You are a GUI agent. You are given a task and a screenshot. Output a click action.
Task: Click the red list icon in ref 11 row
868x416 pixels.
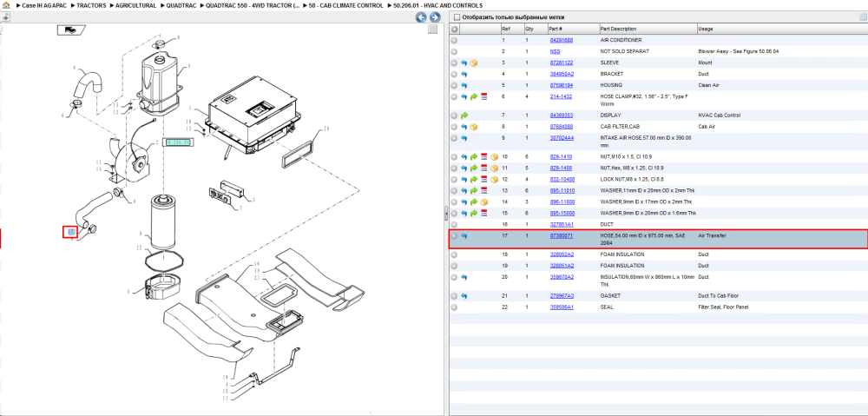[483, 168]
